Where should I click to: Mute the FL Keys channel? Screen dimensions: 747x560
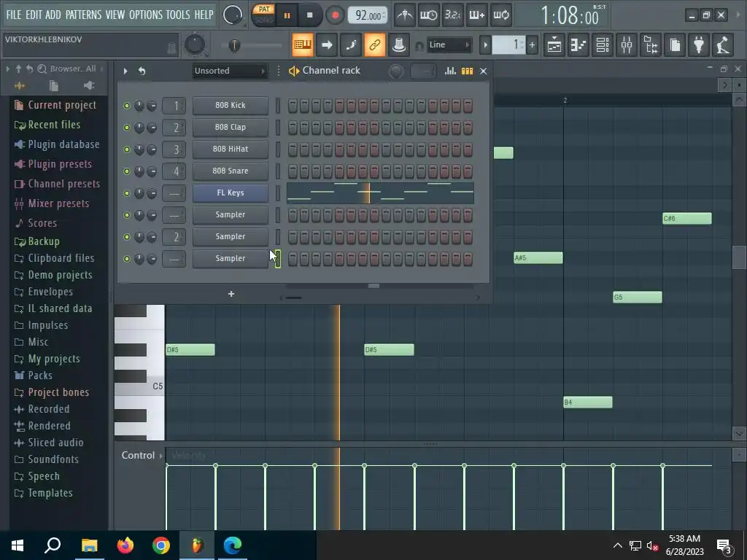[x=127, y=193]
